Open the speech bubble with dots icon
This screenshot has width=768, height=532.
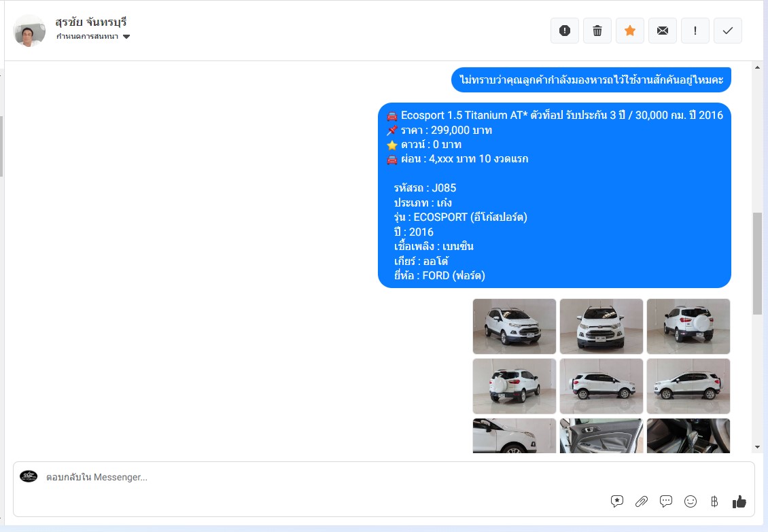(x=665, y=501)
